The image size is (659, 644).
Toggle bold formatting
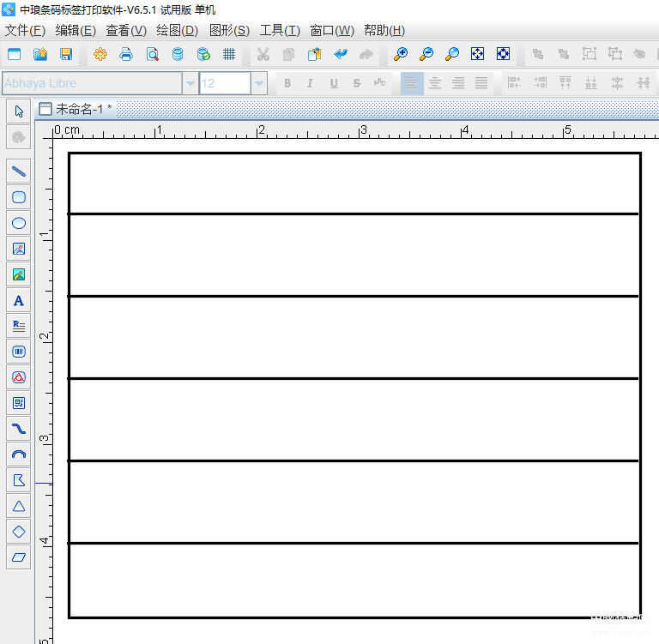click(287, 83)
